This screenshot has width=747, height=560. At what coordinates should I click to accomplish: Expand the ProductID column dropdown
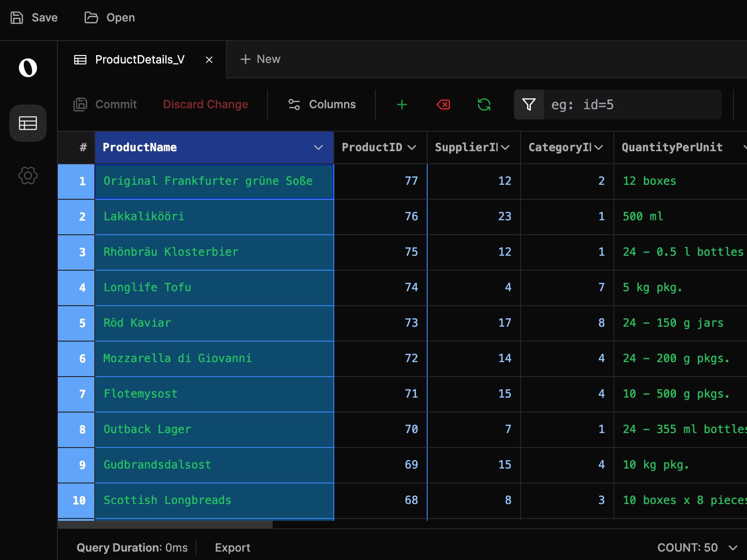[x=411, y=147]
